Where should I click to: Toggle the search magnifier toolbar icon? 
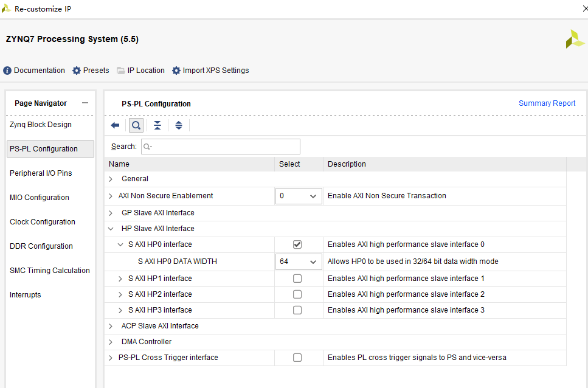point(136,125)
